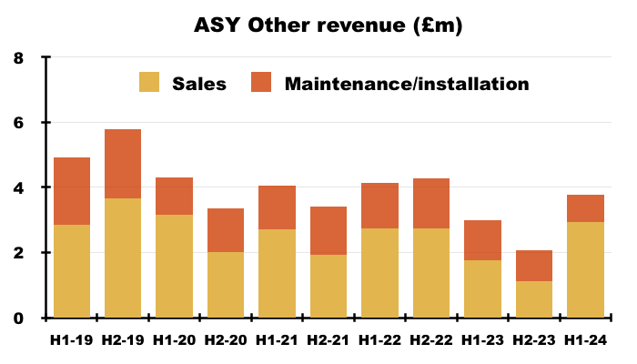Pick the H1-21 yellow Sales bar
The height and width of the screenshot is (364, 637).
277,273
